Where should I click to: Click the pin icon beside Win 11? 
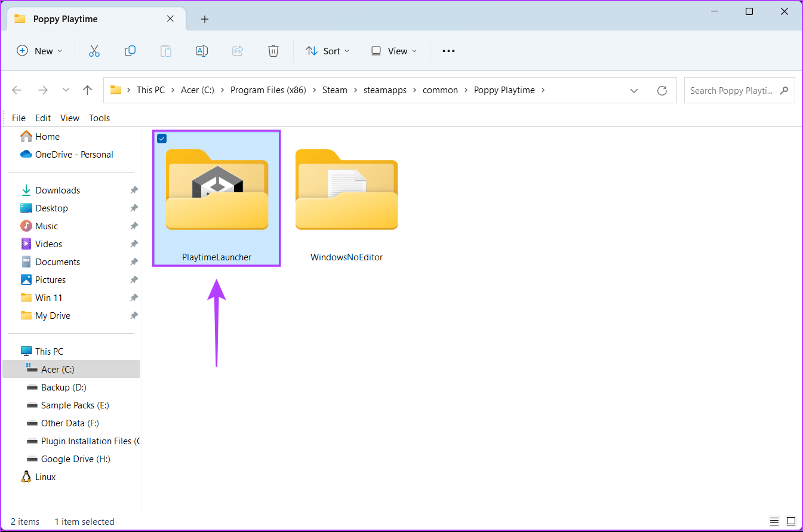click(134, 298)
